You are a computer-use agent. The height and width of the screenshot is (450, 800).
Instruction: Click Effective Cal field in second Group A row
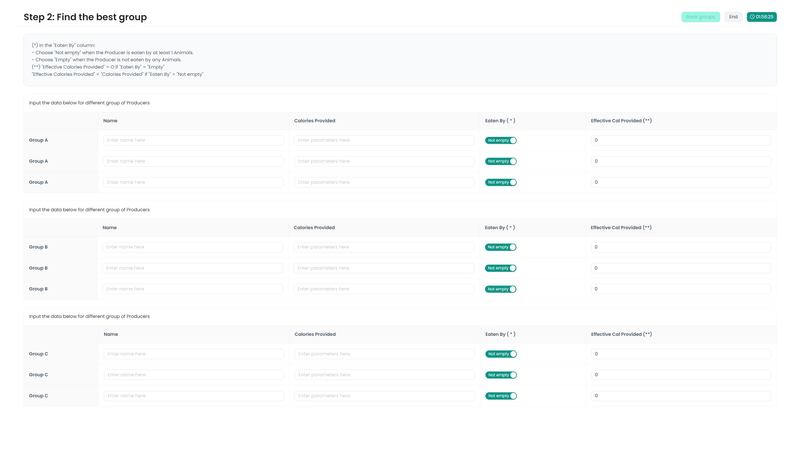(x=681, y=161)
